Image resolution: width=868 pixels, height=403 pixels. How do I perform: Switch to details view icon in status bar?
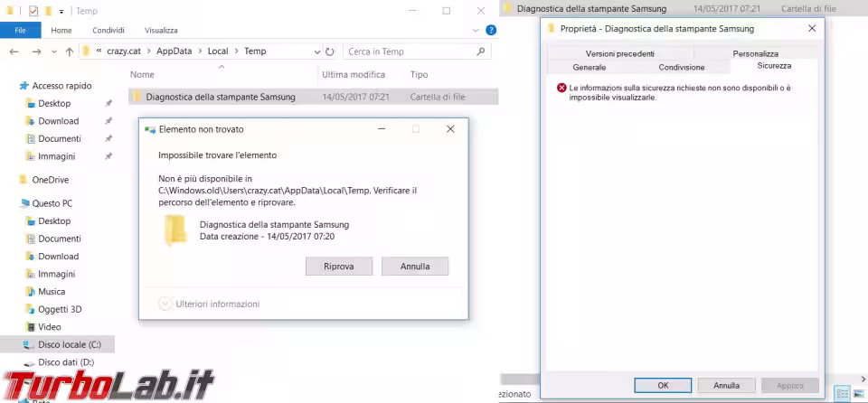click(841, 394)
